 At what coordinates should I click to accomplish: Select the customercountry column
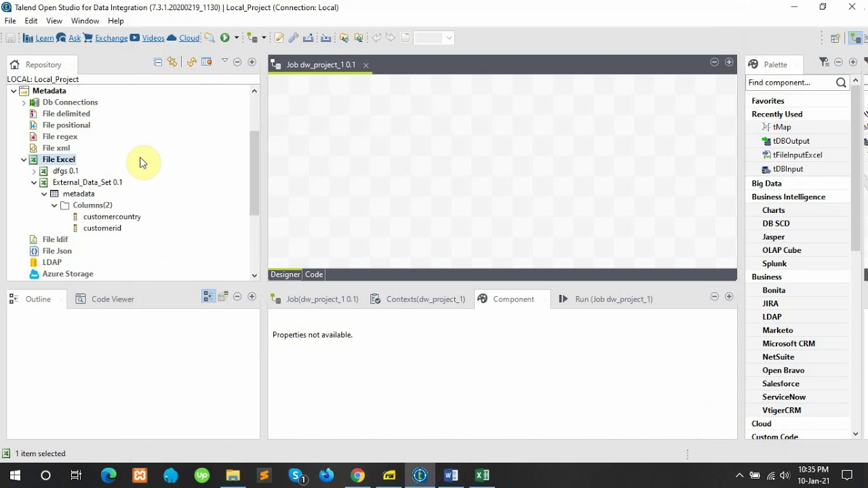click(112, 217)
